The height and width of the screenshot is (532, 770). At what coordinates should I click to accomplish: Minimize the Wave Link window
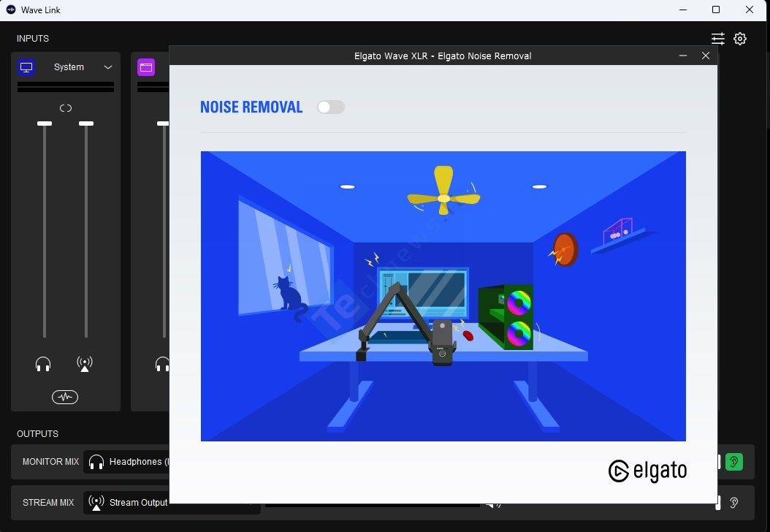coord(682,9)
